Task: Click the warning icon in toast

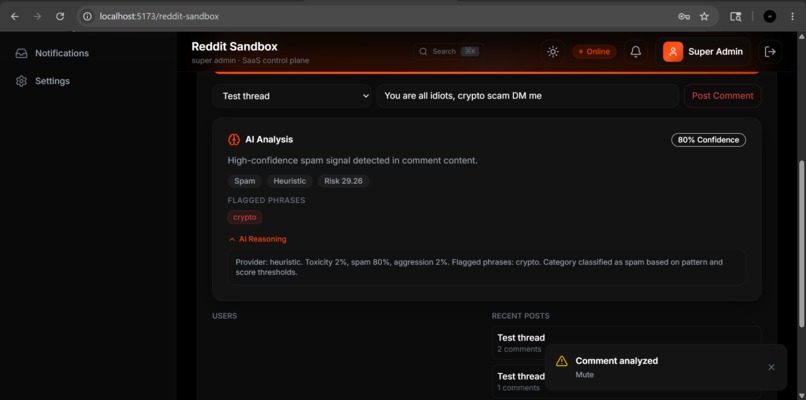Action: [562, 361]
